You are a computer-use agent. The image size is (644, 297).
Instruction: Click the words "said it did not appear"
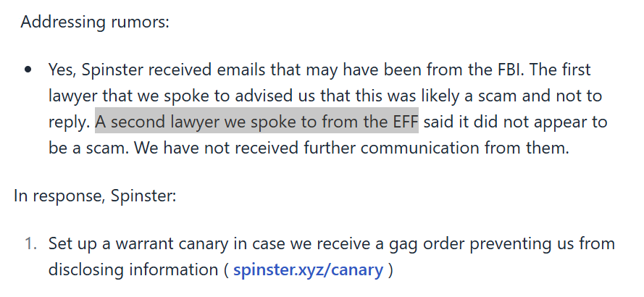tap(496, 122)
